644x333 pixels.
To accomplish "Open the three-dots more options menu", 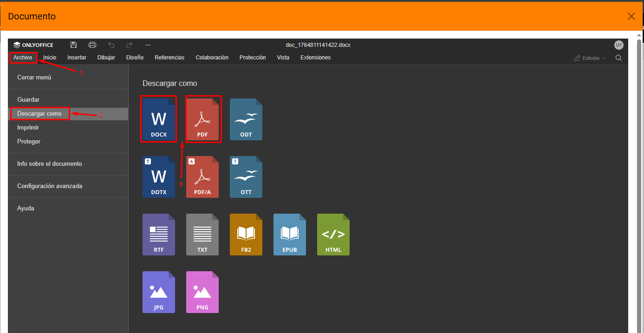I will coord(148,45).
